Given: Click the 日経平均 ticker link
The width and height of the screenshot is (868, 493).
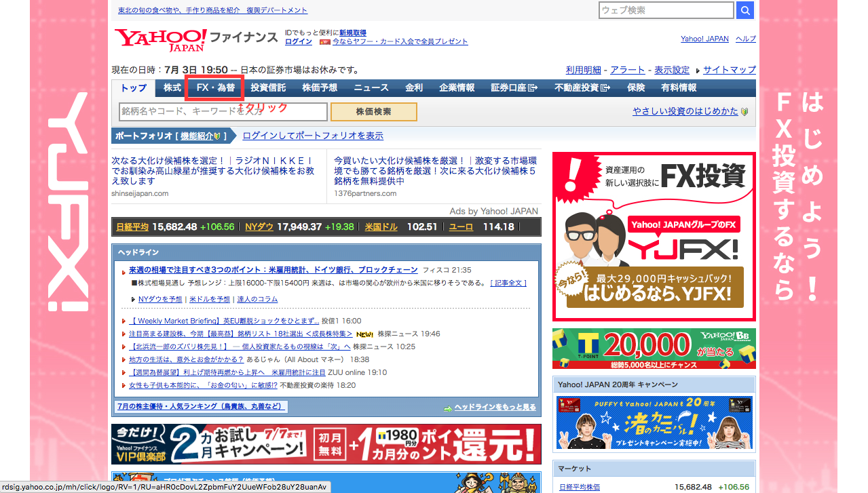Looking at the screenshot, I should [x=132, y=227].
